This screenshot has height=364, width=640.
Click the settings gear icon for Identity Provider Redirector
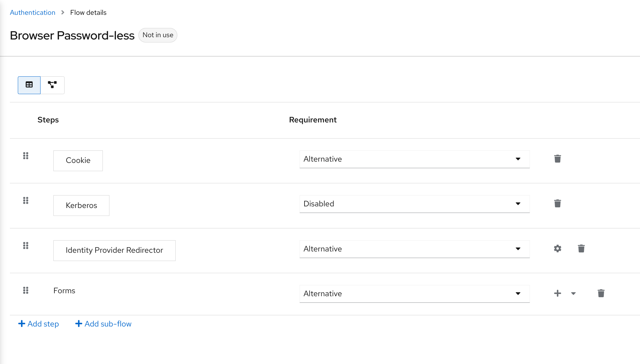558,248
